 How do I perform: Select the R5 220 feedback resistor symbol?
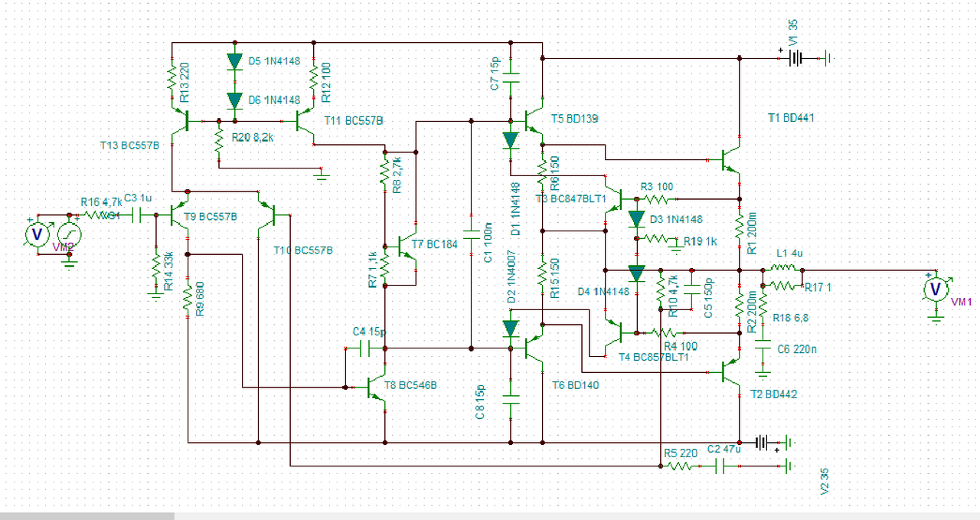(x=680, y=466)
